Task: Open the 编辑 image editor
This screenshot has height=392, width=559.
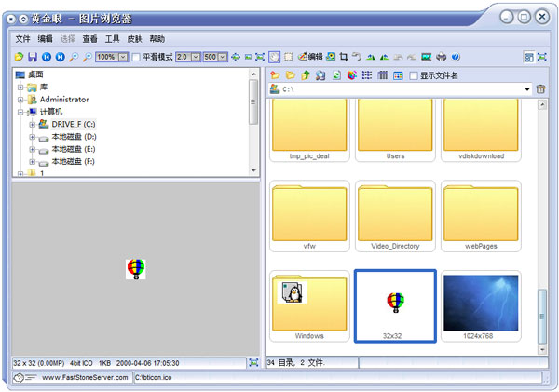Action: pos(310,57)
